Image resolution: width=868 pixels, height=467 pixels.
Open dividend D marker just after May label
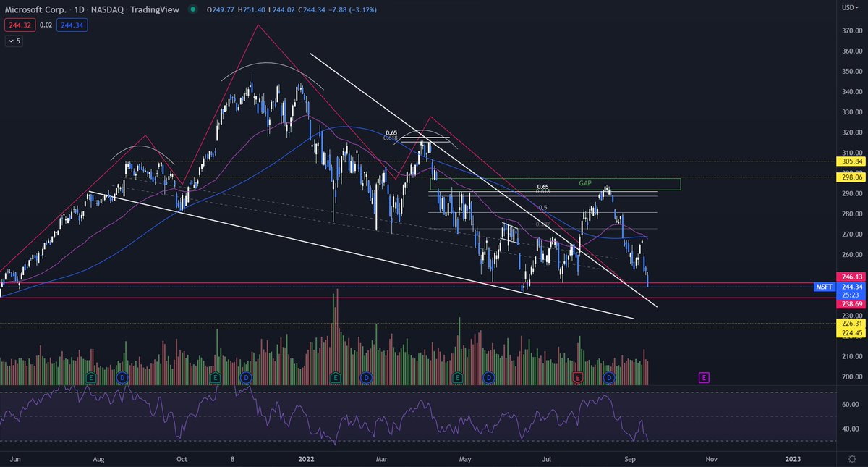pos(489,377)
